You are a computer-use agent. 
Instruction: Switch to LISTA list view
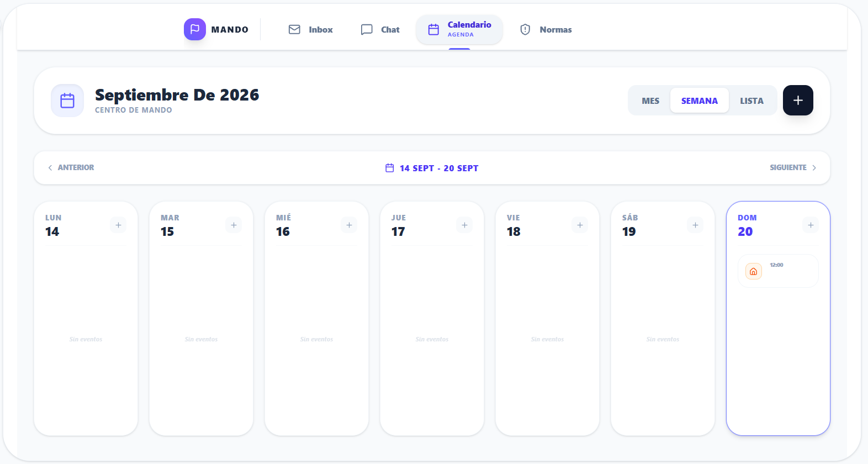[751, 101]
